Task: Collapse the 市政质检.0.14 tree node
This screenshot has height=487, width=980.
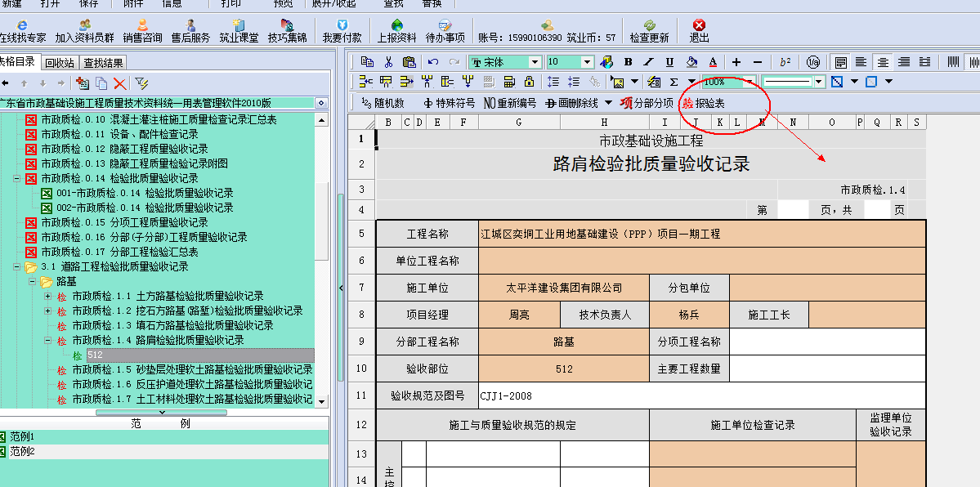Action: 17,178
